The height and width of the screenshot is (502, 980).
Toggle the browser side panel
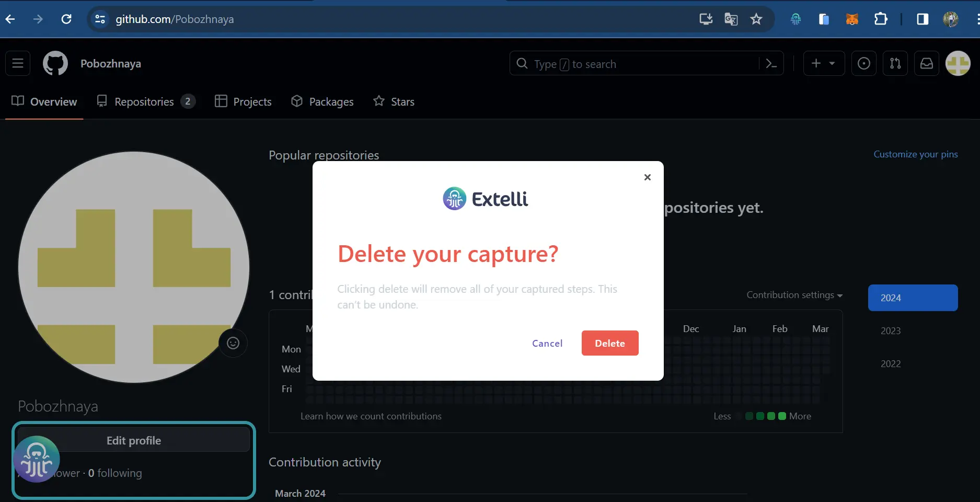[923, 19]
